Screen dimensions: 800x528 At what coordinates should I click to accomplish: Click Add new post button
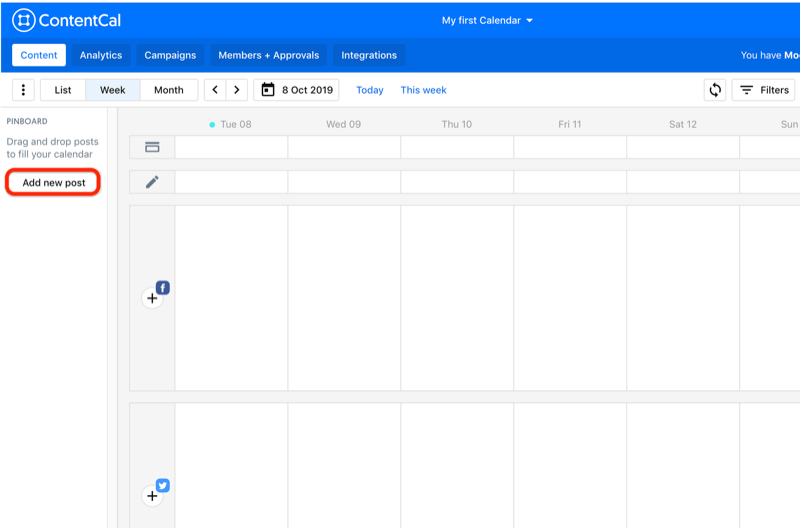pyautogui.click(x=53, y=182)
